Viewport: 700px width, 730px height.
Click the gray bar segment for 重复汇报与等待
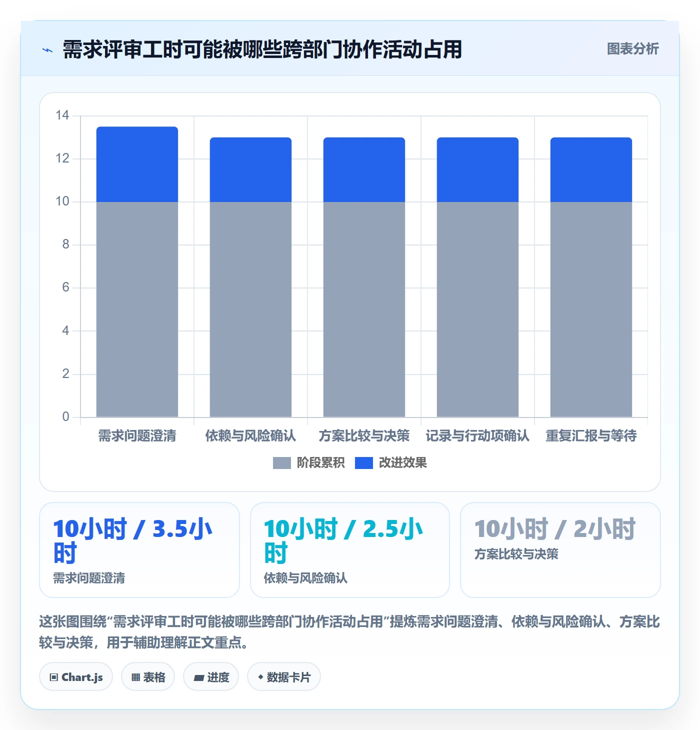[591, 309]
